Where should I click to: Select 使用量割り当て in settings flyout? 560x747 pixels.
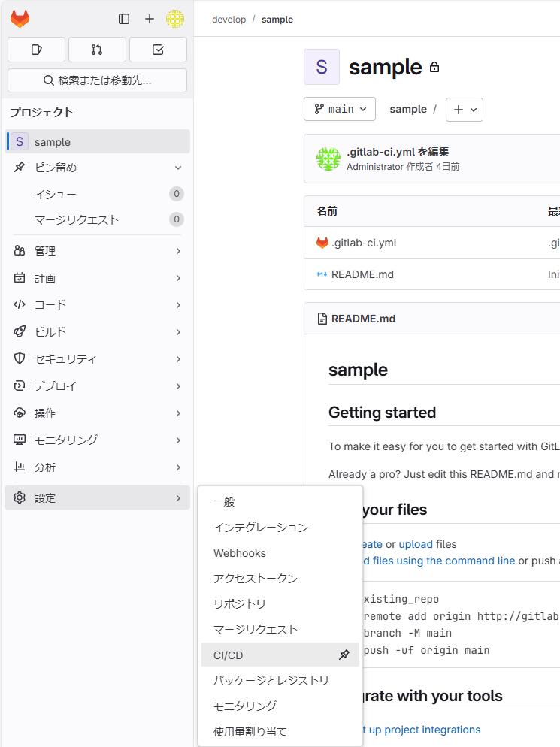(280, 731)
